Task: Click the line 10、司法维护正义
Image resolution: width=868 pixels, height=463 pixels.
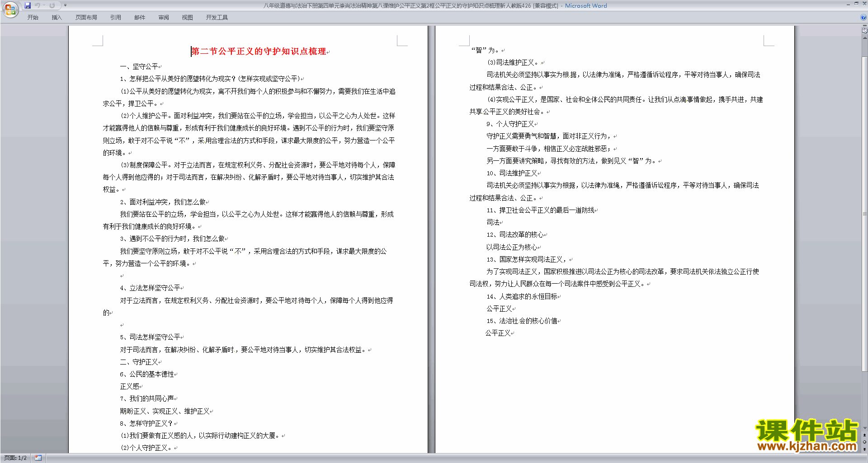Action: (x=512, y=173)
